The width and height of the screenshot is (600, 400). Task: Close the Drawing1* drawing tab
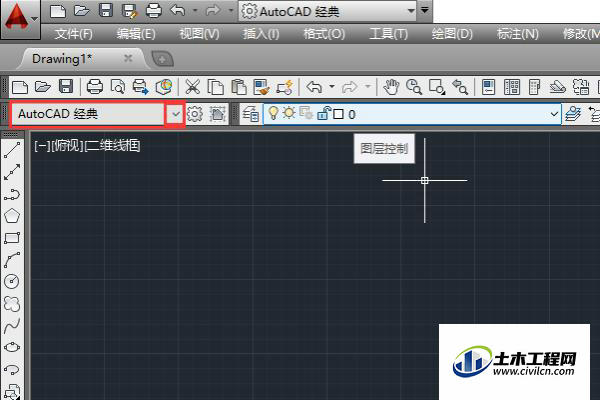coord(128,58)
